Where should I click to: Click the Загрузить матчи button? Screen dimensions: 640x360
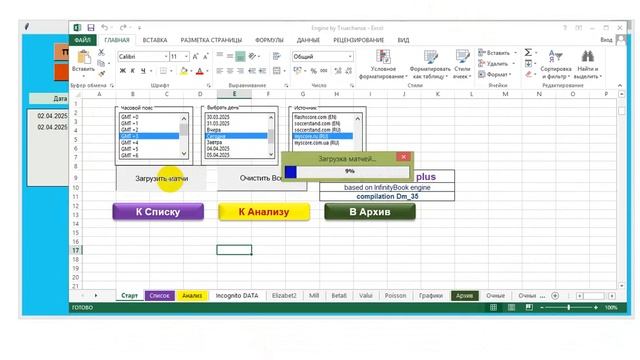tap(161, 178)
